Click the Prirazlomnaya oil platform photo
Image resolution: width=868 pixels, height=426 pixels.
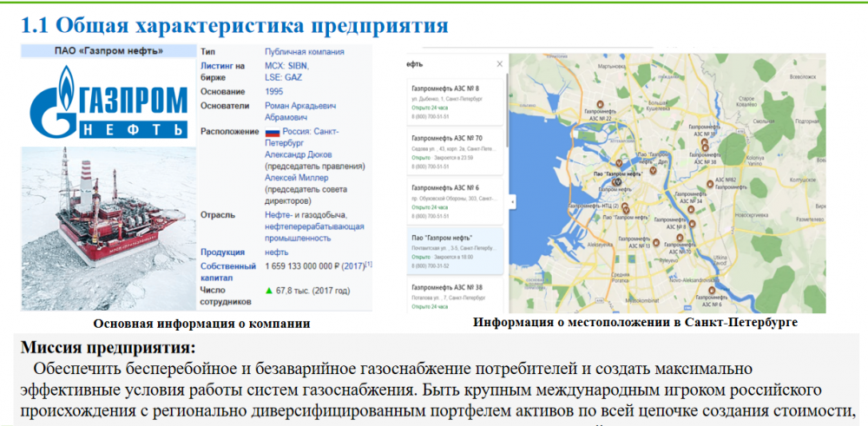tap(108, 228)
